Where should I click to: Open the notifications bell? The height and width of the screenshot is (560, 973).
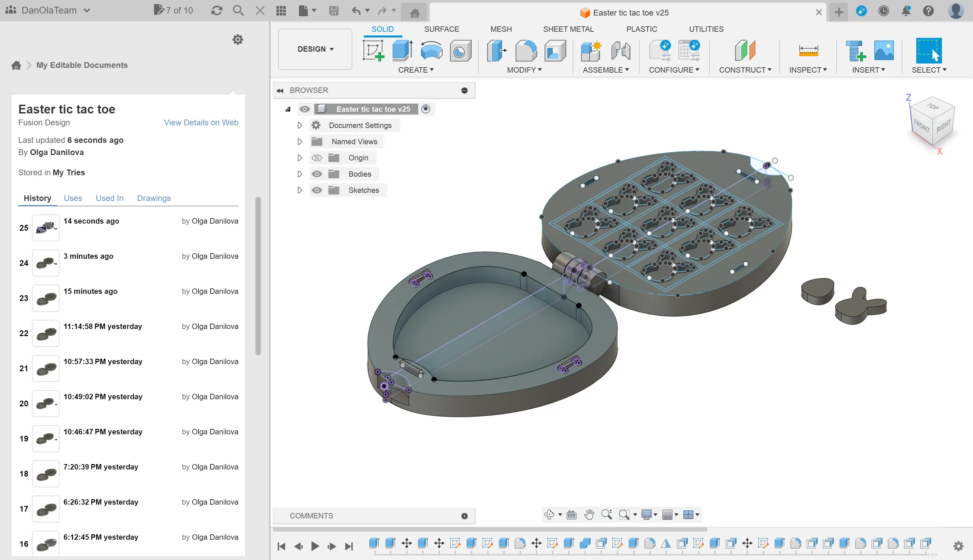coord(906,11)
